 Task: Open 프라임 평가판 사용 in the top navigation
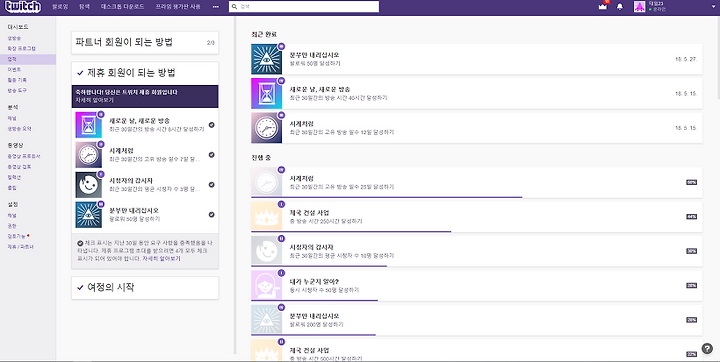click(x=178, y=7)
